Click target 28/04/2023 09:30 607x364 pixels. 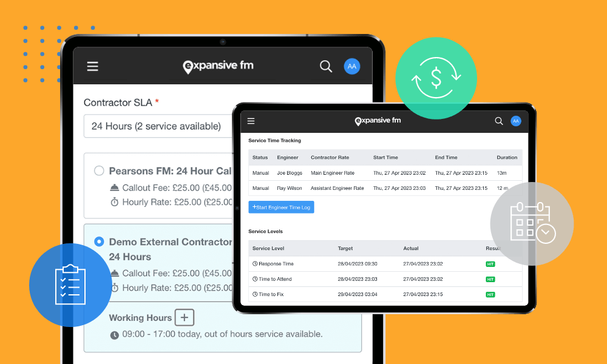[x=358, y=264]
